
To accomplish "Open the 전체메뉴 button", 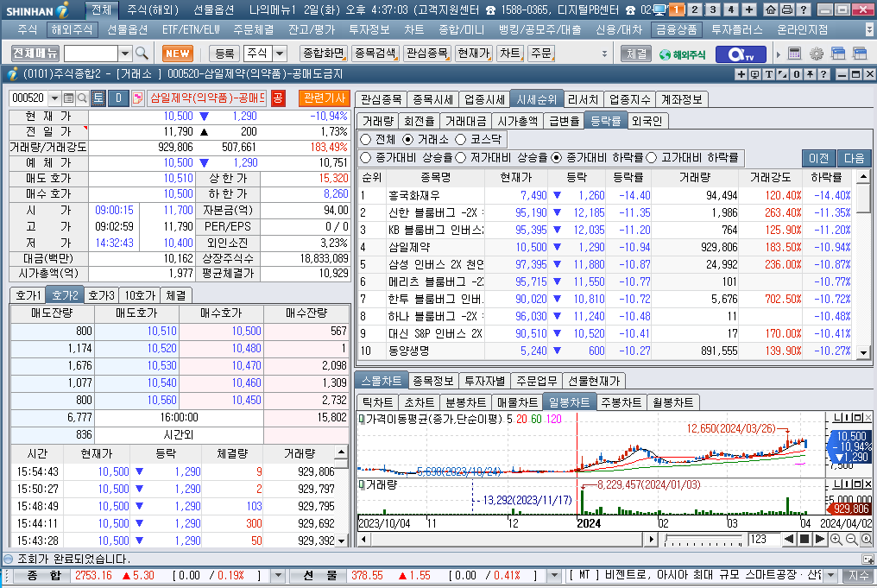I will click(35, 54).
